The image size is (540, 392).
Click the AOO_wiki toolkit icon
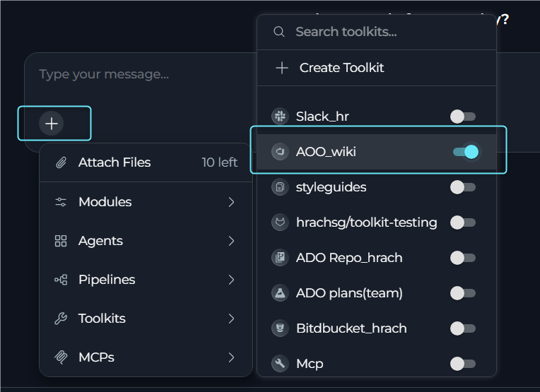280,152
